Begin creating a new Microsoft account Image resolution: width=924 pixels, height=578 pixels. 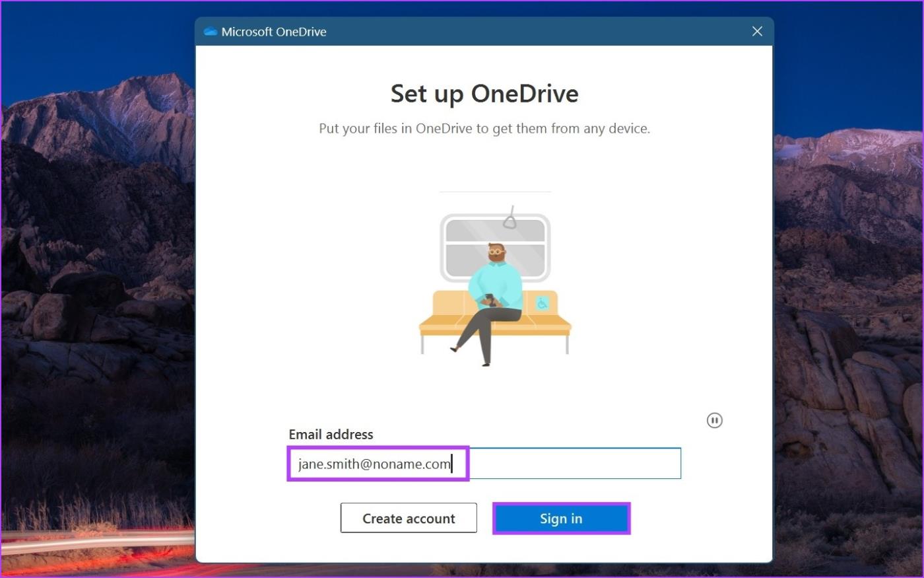click(x=408, y=518)
